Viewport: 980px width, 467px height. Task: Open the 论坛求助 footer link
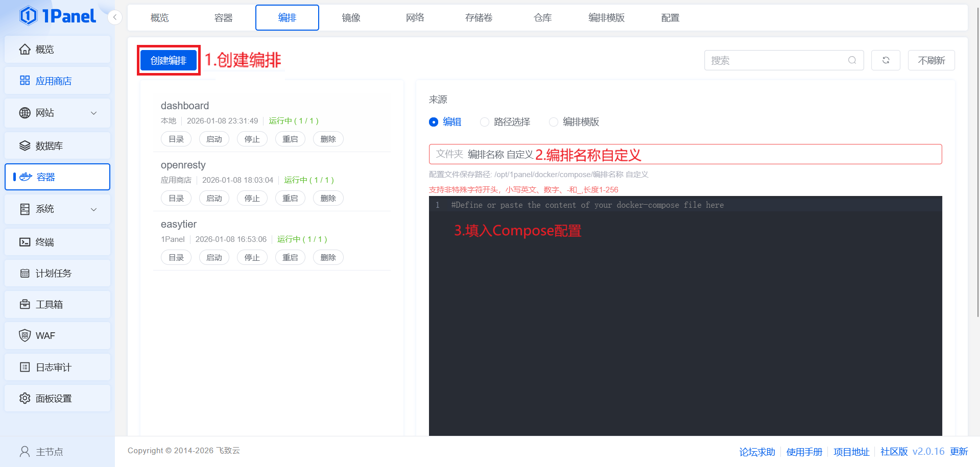pos(757,452)
